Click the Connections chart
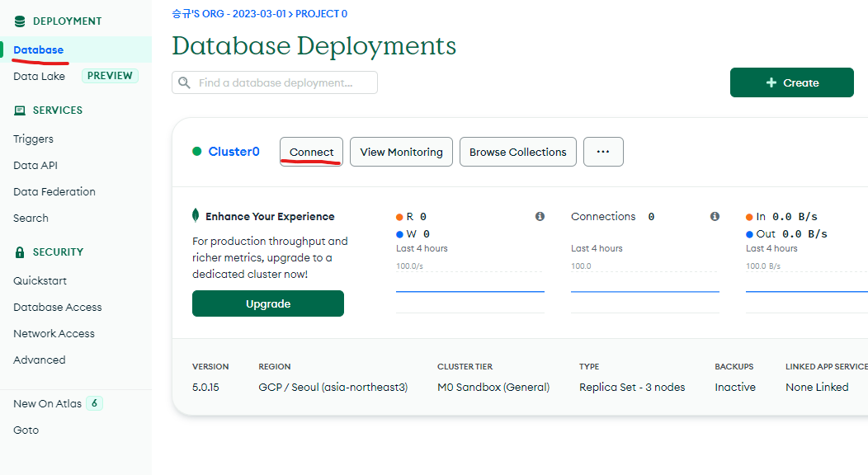 [x=645, y=290]
